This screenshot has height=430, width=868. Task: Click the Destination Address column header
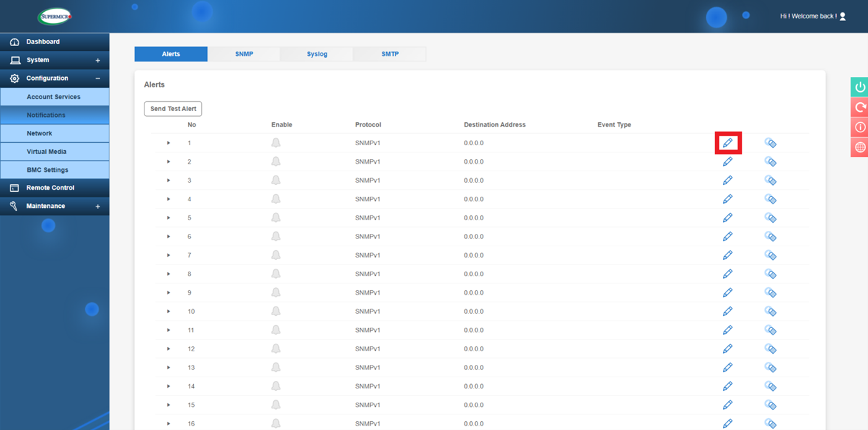click(495, 125)
